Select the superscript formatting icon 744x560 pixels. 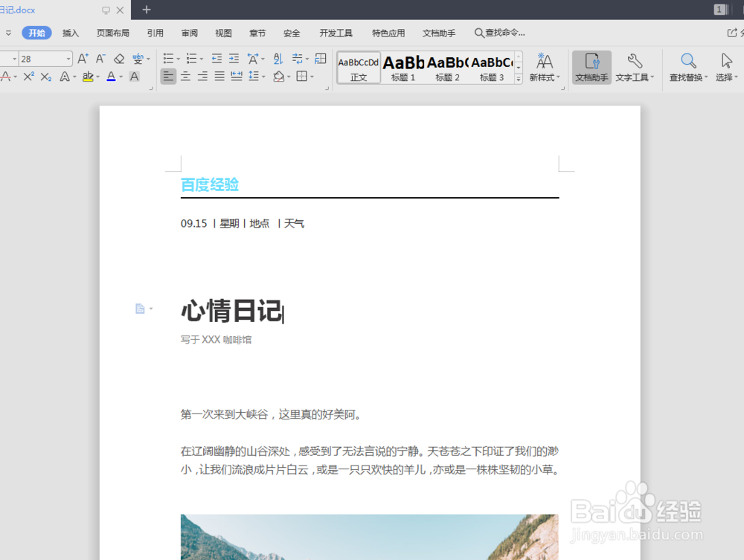point(28,77)
